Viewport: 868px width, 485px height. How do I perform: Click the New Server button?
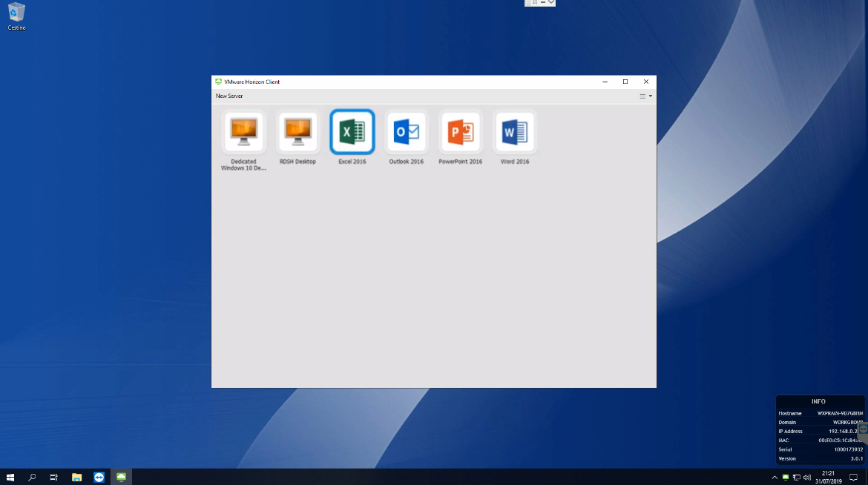pyautogui.click(x=229, y=96)
